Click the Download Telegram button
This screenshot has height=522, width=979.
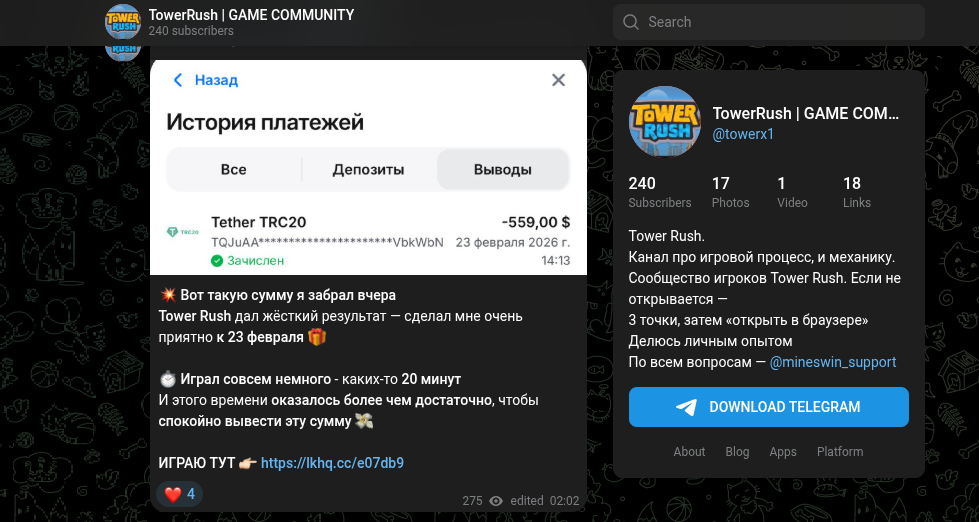769,407
